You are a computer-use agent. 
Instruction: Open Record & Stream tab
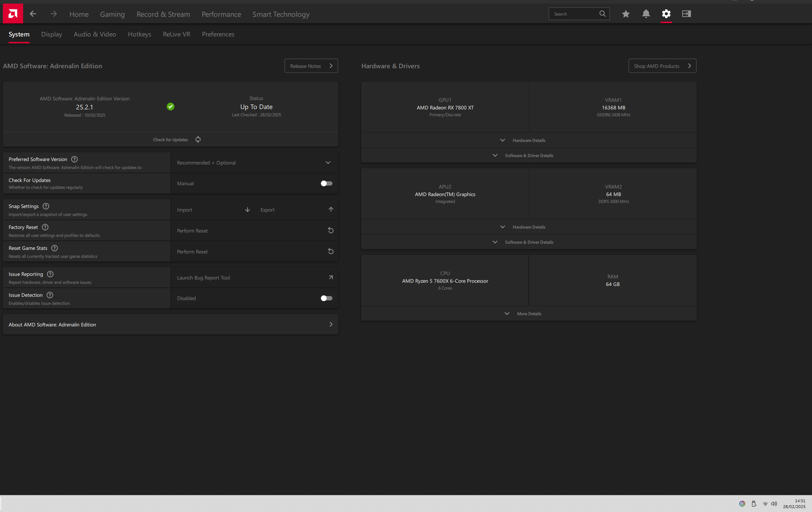tap(163, 14)
